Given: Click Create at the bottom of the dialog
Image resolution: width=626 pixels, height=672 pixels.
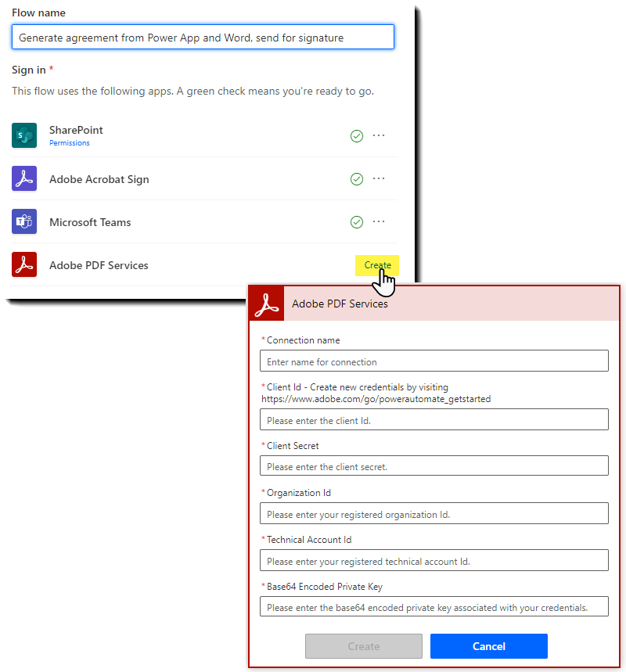Looking at the screenshot, I should tap(363, 646).
